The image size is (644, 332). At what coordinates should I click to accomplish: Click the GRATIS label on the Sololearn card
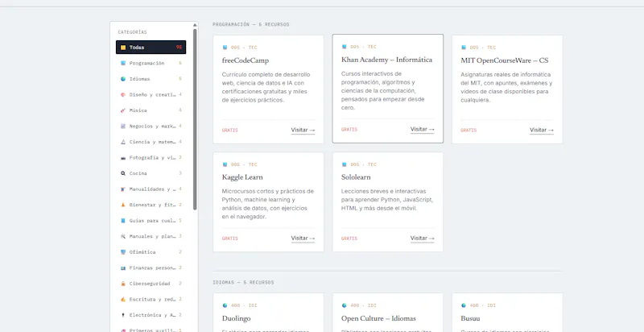[349, 239]
